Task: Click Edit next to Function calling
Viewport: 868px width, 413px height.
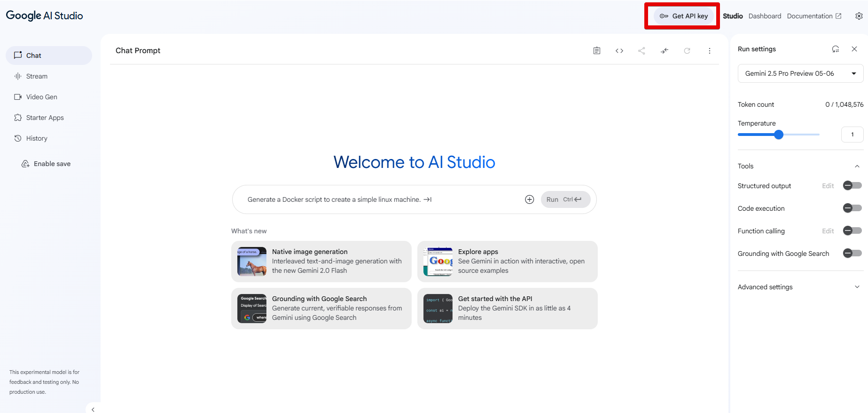Action: 828,231
